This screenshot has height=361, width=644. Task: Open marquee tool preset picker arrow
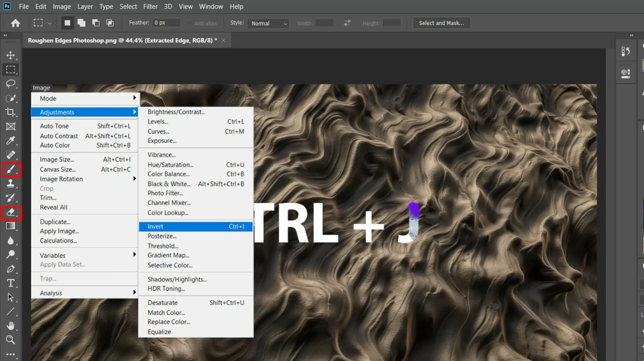point(50,23)
